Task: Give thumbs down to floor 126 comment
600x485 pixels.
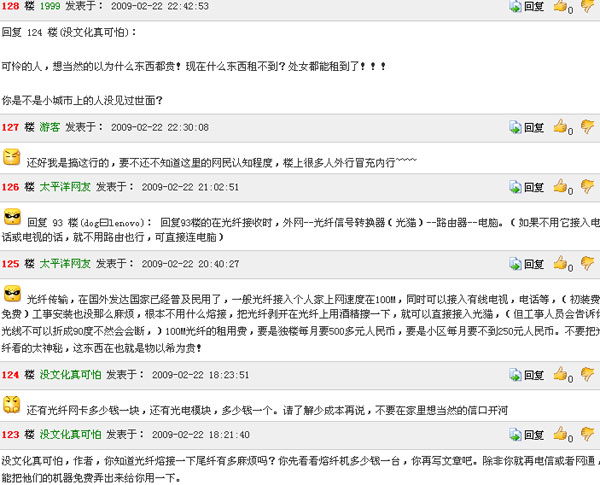Action: click(x=588, y=186)
